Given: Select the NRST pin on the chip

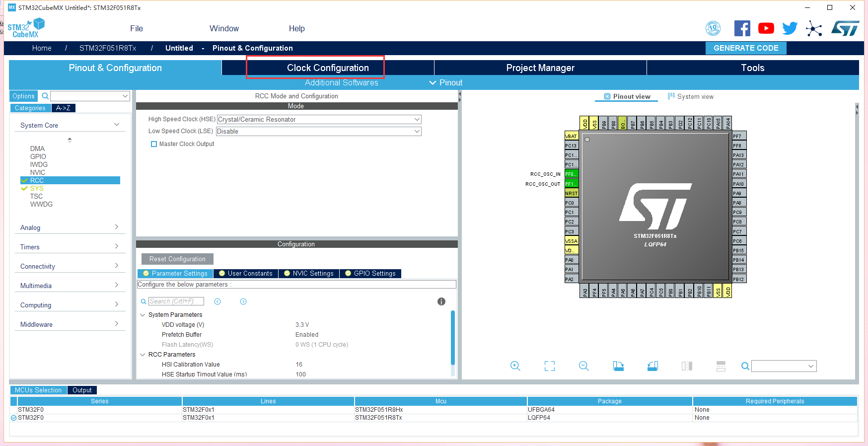Looking at the screenshot, I should 572,193.
